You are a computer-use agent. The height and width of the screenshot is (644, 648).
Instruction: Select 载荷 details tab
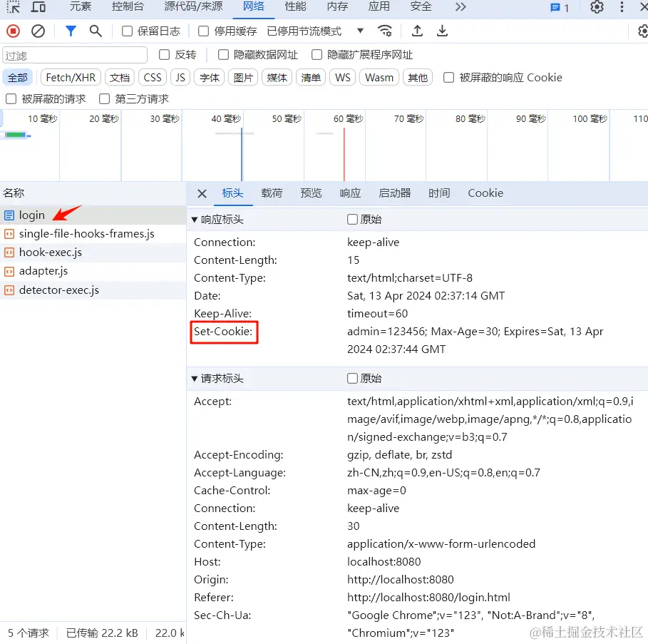click(272, 193)
